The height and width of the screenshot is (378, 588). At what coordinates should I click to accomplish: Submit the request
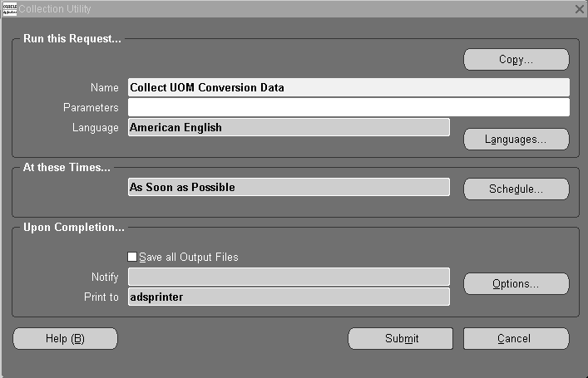coord(401,339)
